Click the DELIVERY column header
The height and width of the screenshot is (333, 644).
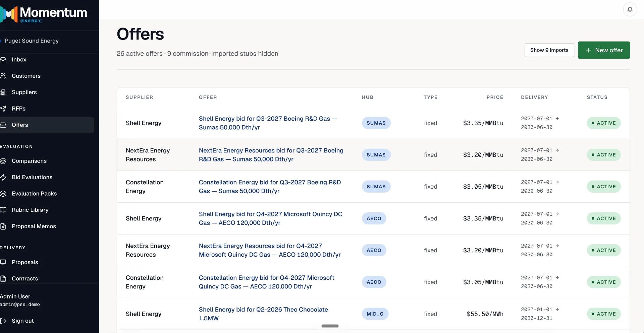tap(534, 97)
